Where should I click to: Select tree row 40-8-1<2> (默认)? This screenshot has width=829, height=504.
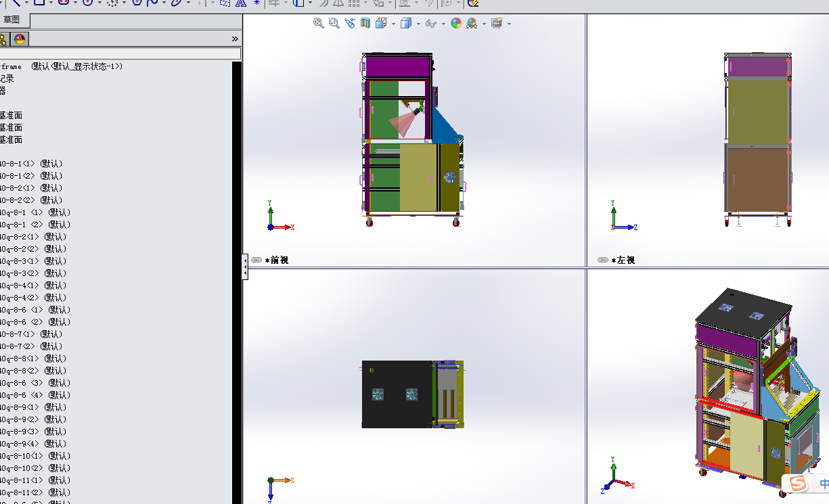[x=30, y=176]
